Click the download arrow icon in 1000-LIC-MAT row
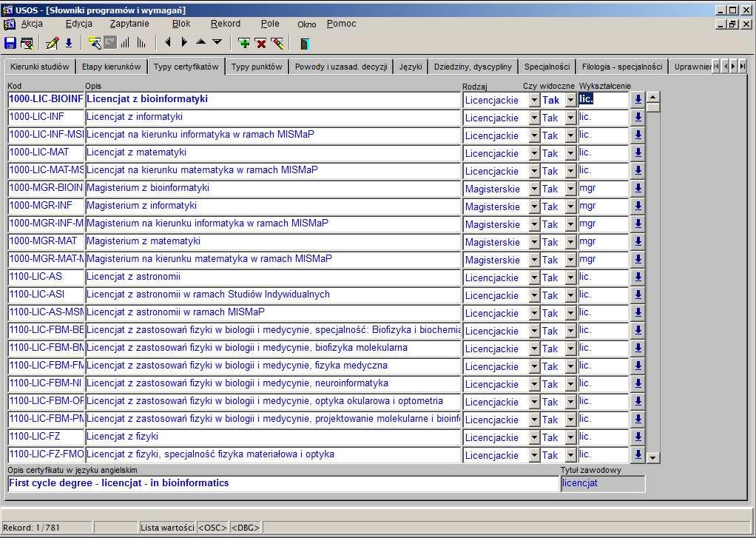Screen dimensions: 756x538 [638, 153]
